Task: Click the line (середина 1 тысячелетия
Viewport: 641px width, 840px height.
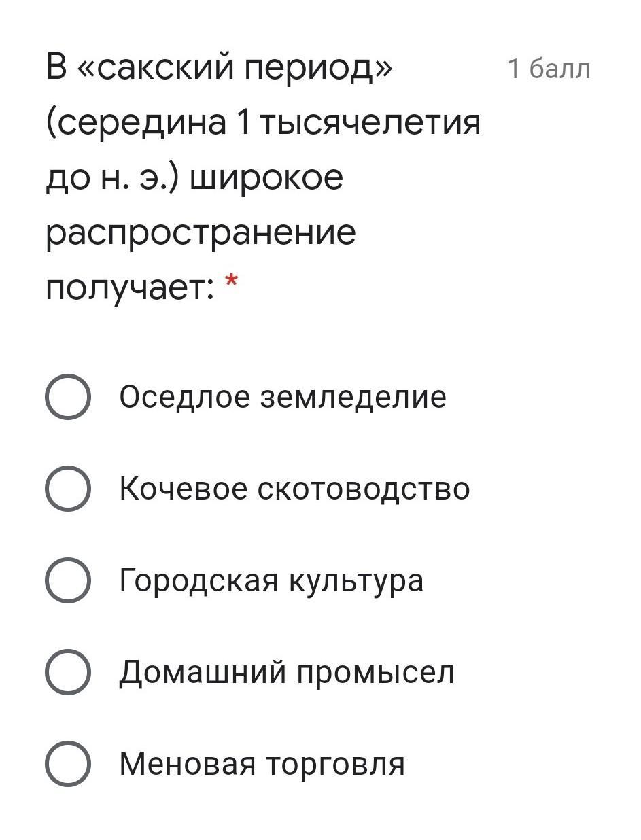Action: coord(263,123)
